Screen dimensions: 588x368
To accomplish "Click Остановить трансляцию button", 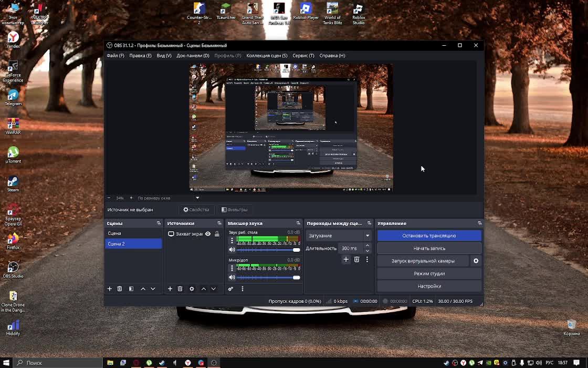I will 429,236.
